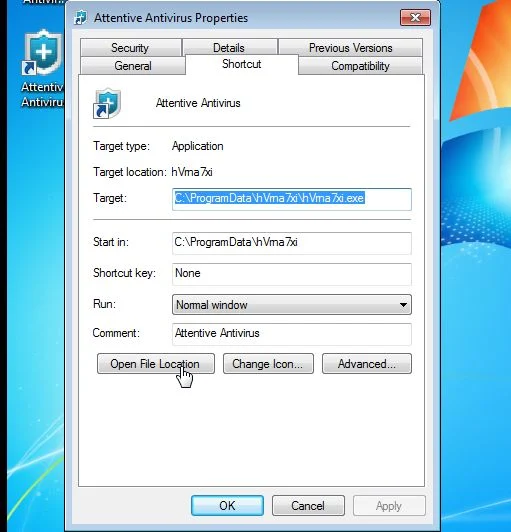Viewport: 511px width, 532px height.
Task: Switch to the Details tab
Action: pos(229,48)
